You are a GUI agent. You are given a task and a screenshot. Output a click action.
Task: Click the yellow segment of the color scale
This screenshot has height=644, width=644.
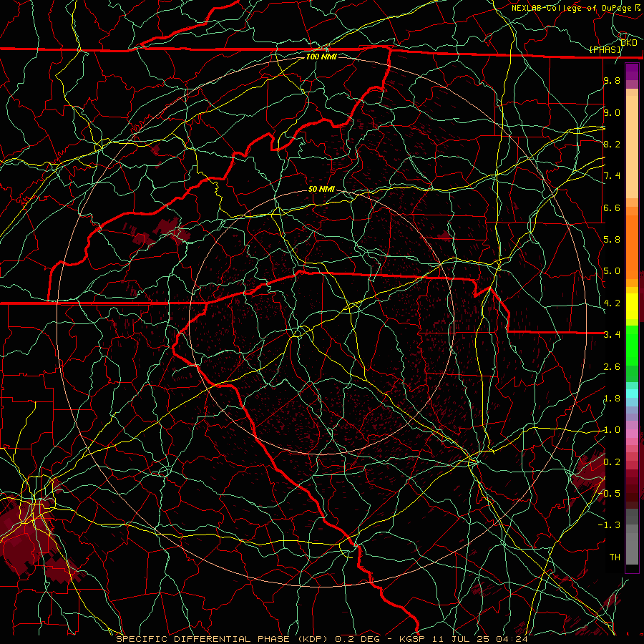coord(632,306)
